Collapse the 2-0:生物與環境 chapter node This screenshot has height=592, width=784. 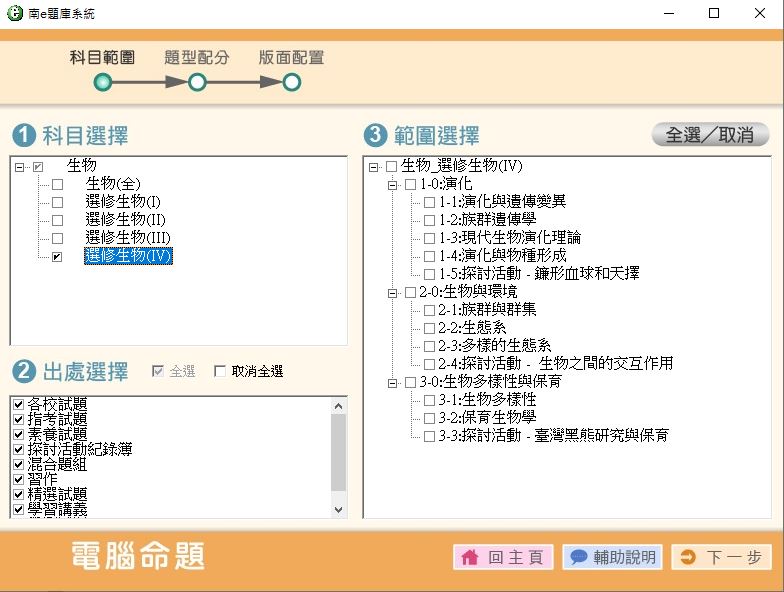click(x=392, y=293)
